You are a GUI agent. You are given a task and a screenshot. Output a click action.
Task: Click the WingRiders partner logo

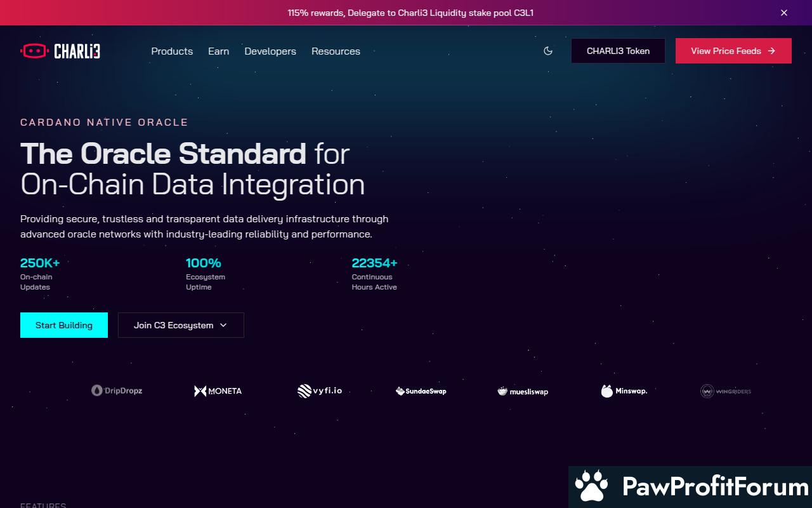726,391
